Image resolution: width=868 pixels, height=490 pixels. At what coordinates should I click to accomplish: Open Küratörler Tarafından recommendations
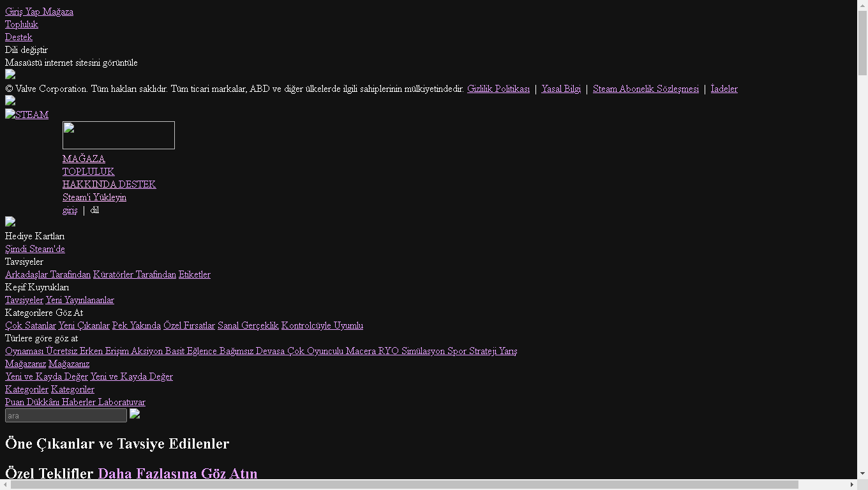(x=135, y=274)
